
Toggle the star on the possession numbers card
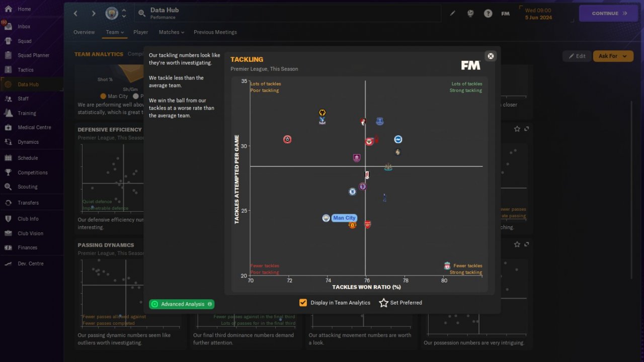517,244
